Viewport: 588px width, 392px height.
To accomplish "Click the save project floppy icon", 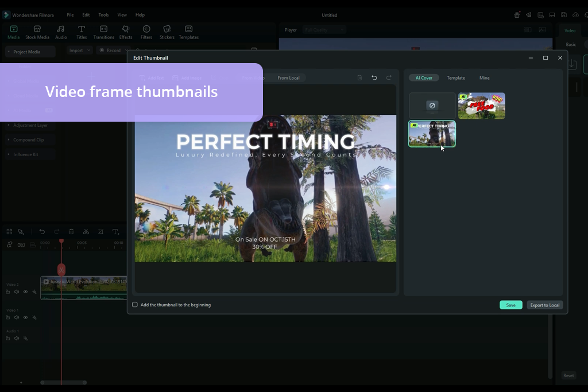I will pyautogui.click(x=564, y=15).
